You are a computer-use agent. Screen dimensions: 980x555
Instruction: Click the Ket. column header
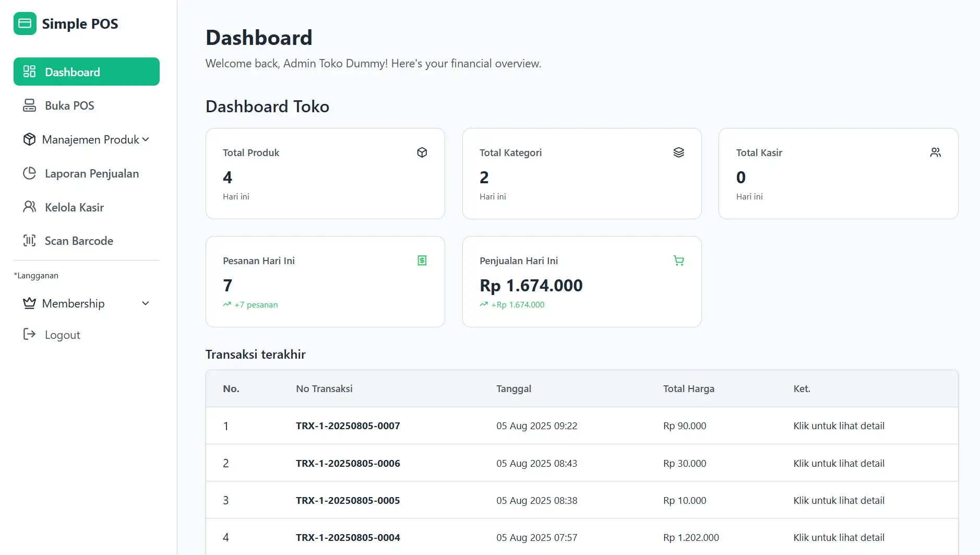pos(802,388)
